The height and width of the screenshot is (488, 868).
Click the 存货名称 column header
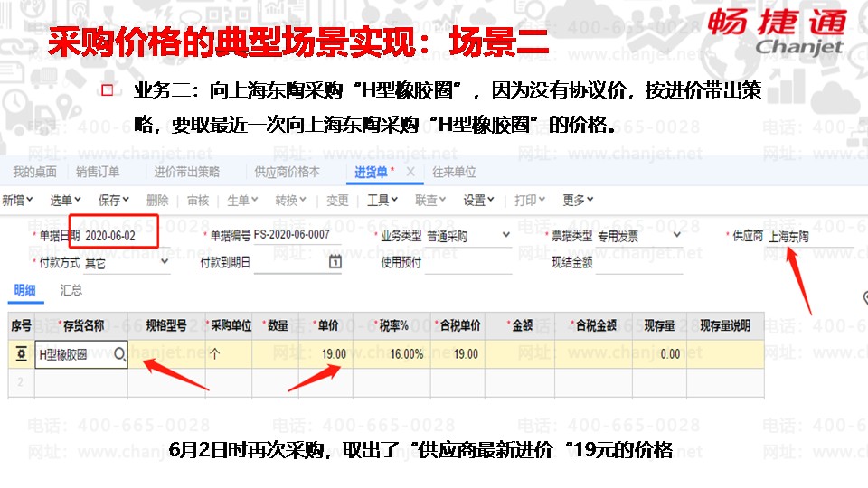[x=81, y=326]
